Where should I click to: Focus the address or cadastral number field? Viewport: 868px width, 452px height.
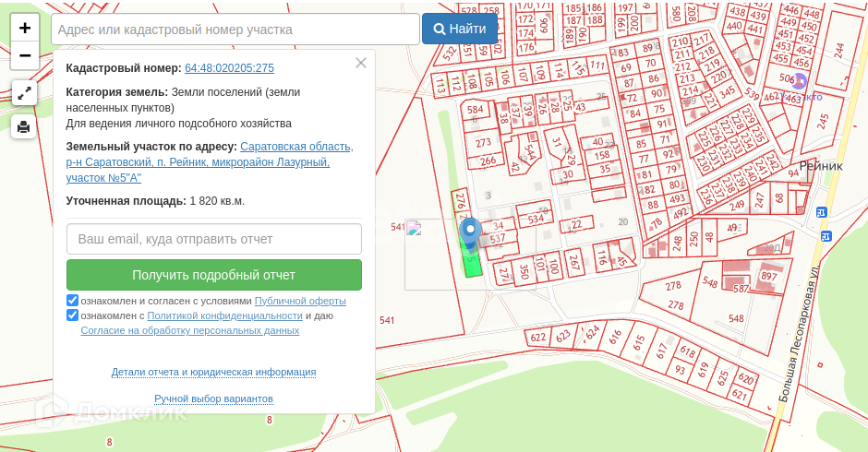[x=235, y=30]
